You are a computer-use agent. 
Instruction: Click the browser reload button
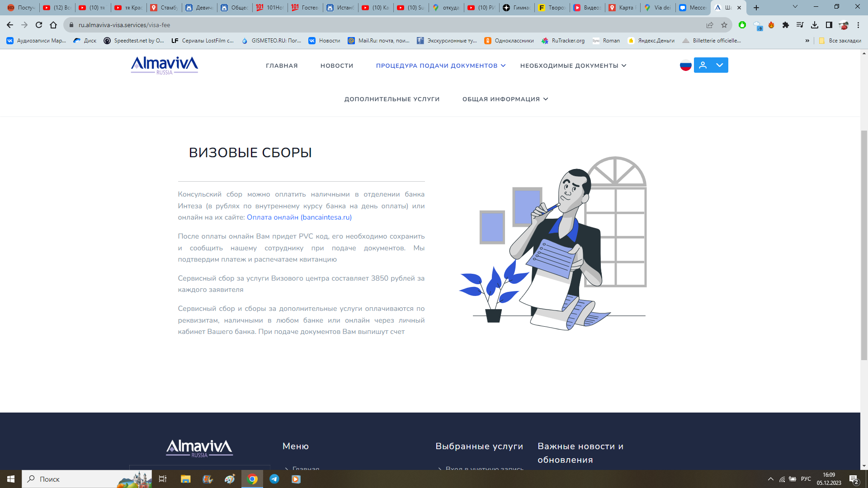click(39, 25)
